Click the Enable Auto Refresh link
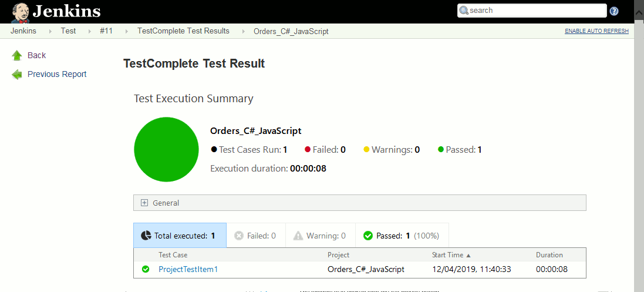The image size is (644, 292). (596, 31)
